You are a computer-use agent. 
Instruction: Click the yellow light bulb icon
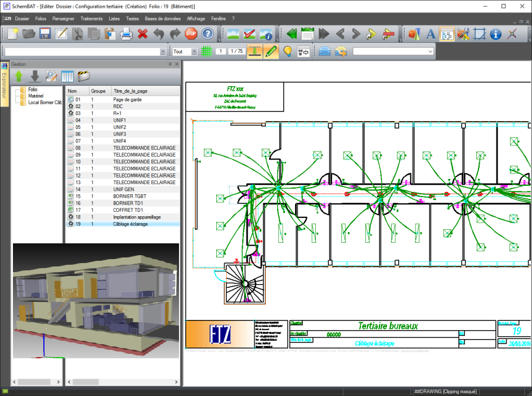click(x=287, y=51)
